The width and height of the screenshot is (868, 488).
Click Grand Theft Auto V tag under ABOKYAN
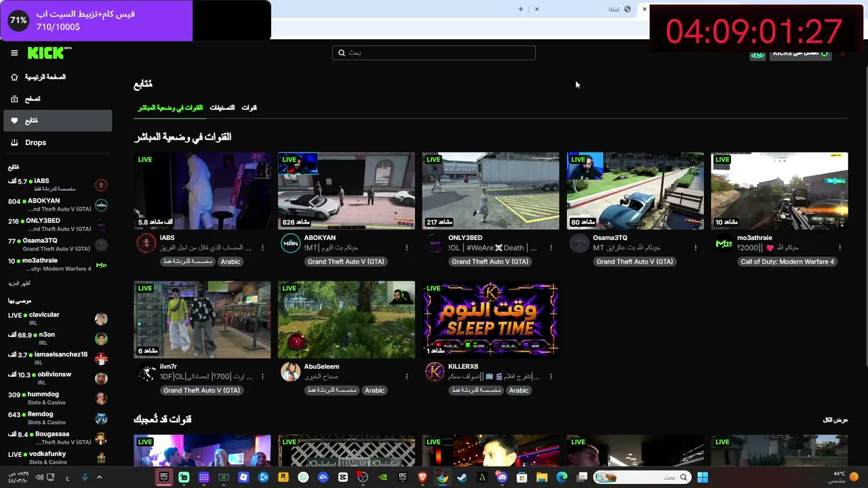346,262
